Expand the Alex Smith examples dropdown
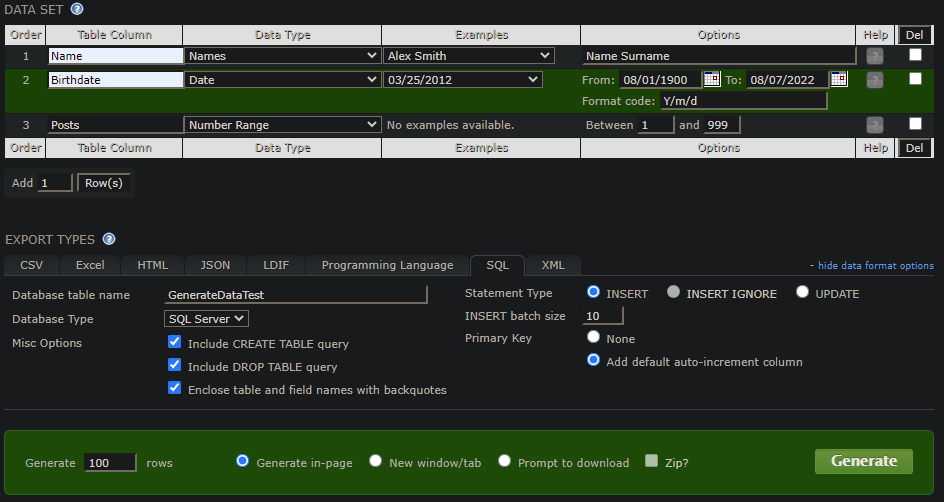Image resolution: width=944 pixels, height=502 pixels. pos(468,56)
